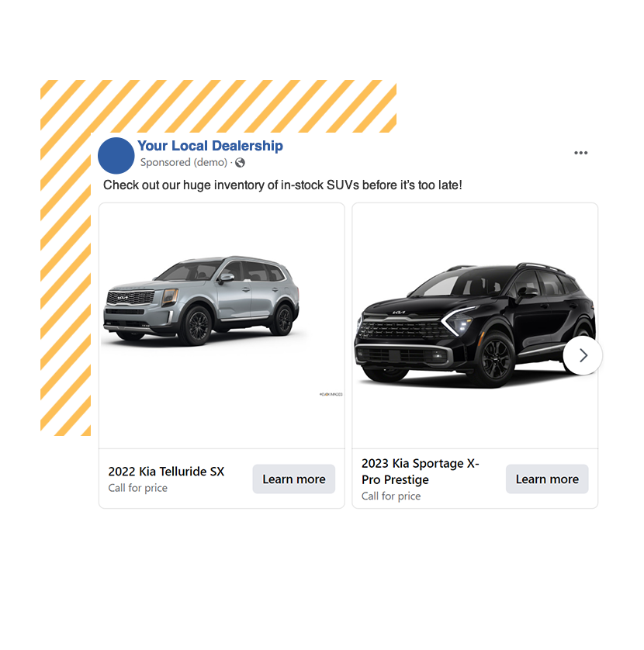644x650 pixels.
Task: Click the yellow striped banner background
Action: click(x=218, y=106)
